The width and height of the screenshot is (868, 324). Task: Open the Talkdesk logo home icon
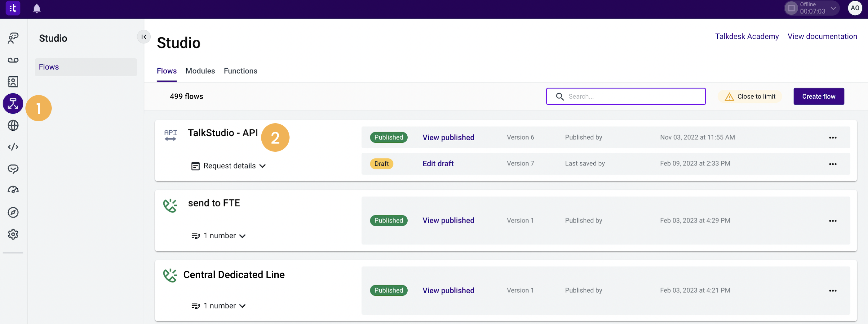[13, 8]
